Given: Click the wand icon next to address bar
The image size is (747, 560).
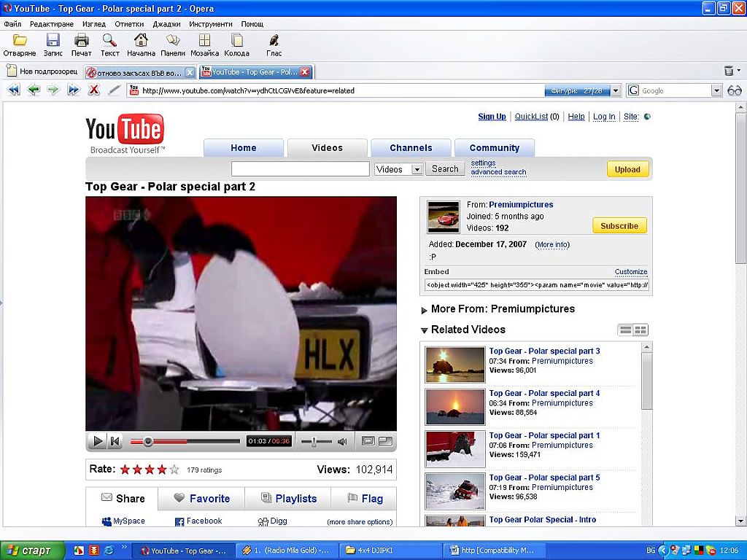Looking at the screenshot, I should click(x=114, y=90).
